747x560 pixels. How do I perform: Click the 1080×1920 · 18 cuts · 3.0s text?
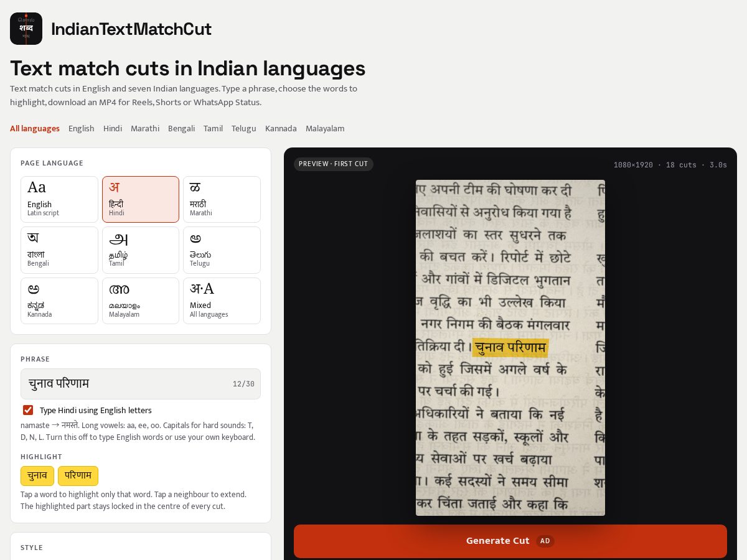[x=670, y=165]
